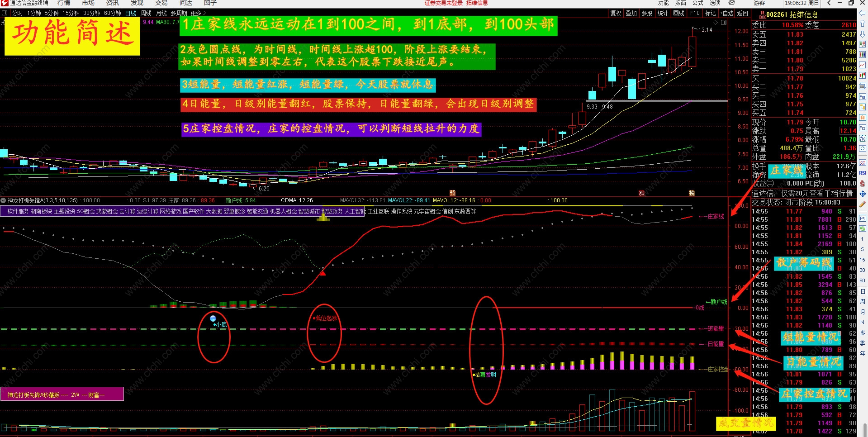Open the colored grid table icon
This screenshot has height=437, width=868.
[863, 55]
